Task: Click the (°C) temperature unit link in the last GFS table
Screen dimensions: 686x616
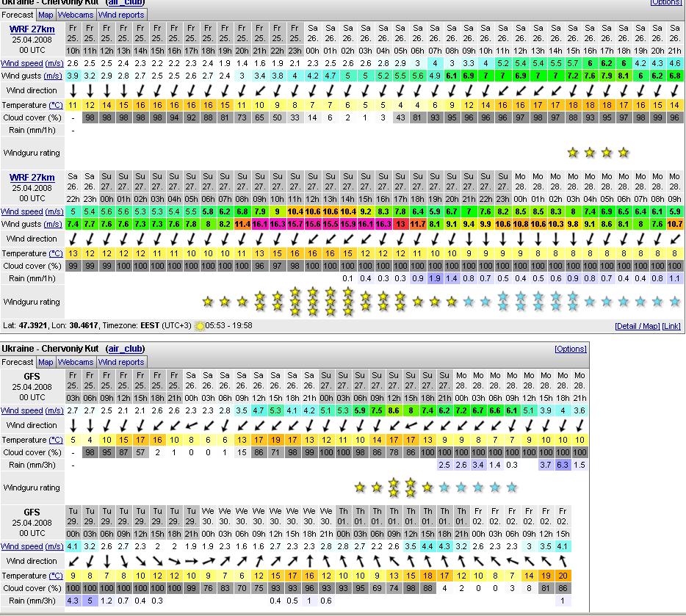Action: [x=56, y=576]
